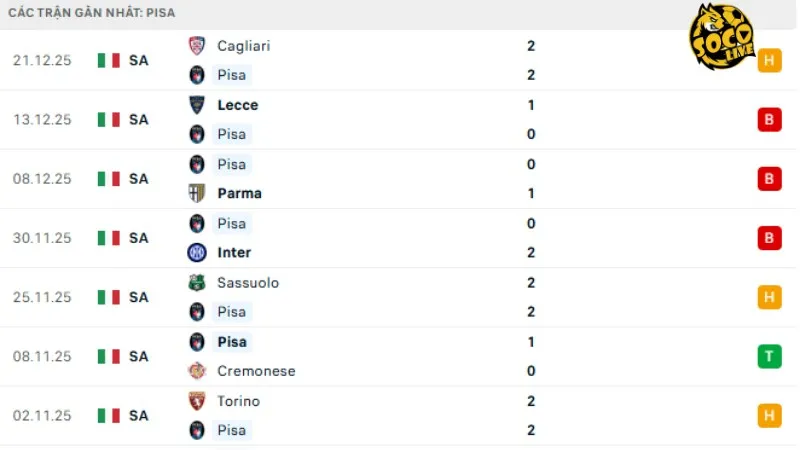
Task: Click the Soco Live watermark logo
Action: 721,38
